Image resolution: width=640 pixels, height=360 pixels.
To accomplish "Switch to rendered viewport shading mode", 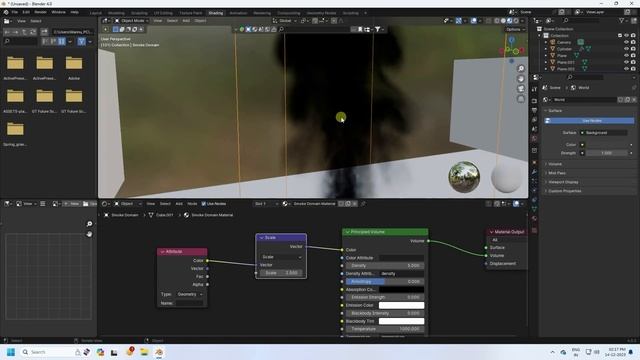I will [516, 20].
